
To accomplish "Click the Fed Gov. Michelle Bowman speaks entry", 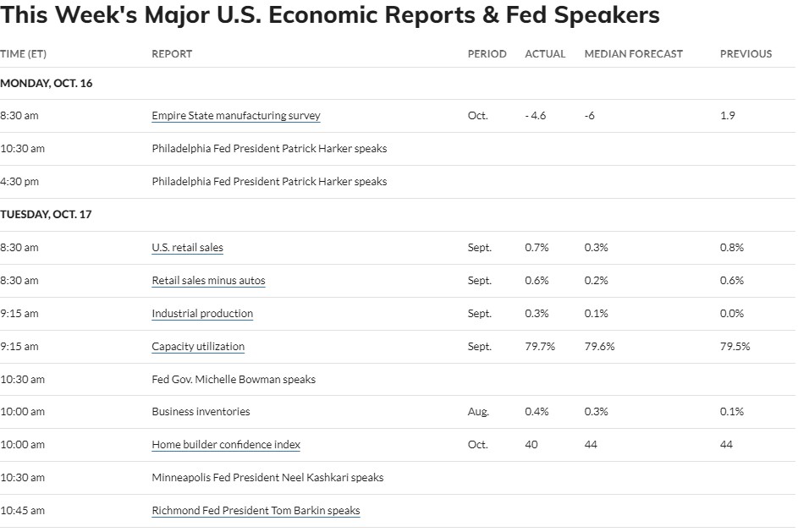I will [x=234, y=380].
